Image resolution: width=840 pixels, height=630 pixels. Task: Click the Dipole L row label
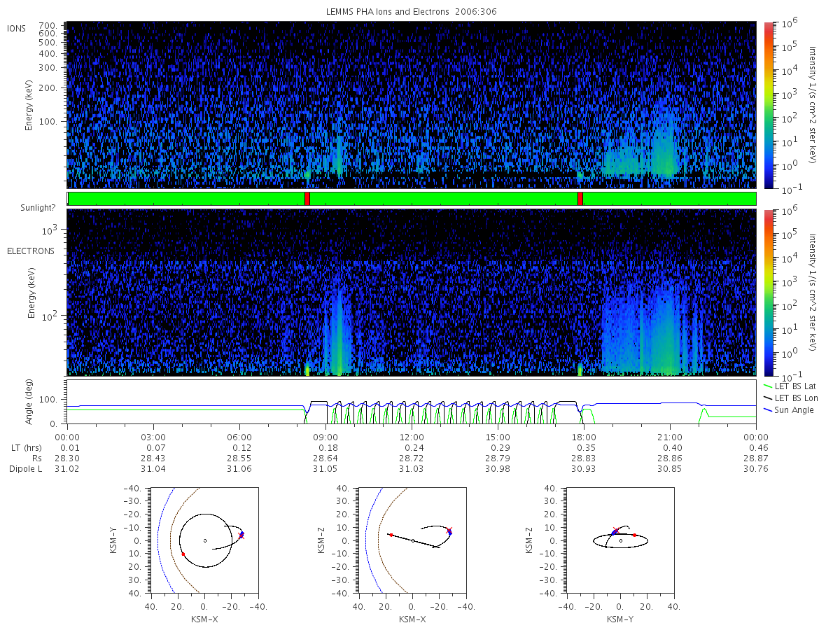26,469
